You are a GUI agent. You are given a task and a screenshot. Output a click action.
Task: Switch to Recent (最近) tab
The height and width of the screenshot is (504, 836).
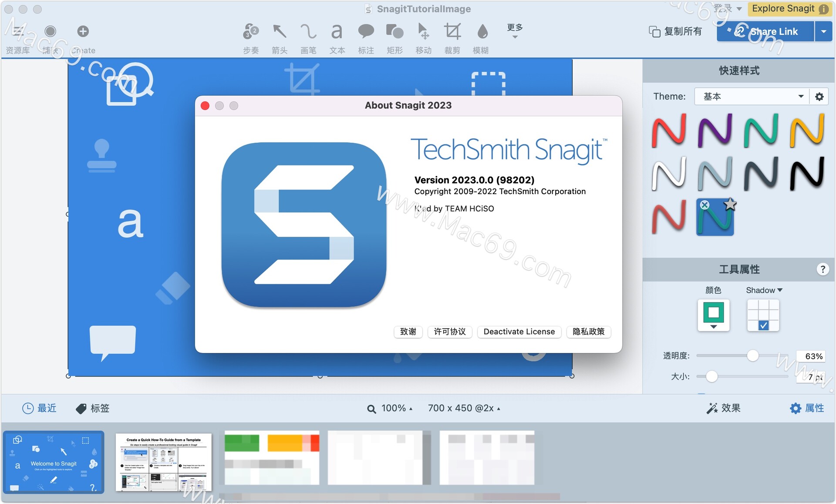tap(39, 408)
